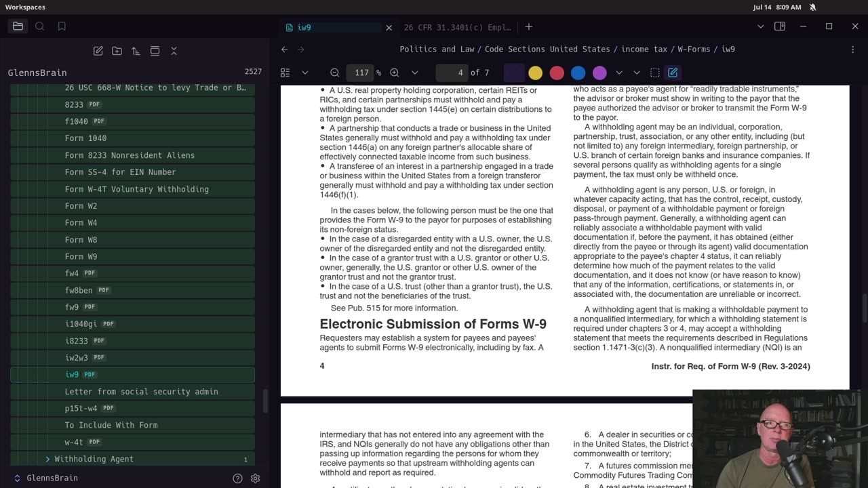This screenshot has width=868, height=488.
Task: Toggle the right sidebar
Action: 780,26
